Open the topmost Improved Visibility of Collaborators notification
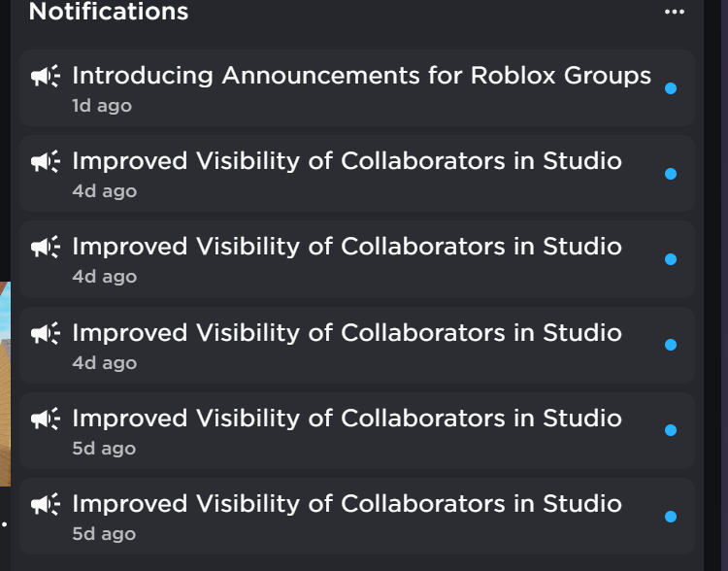 click(x=347, y=161)
